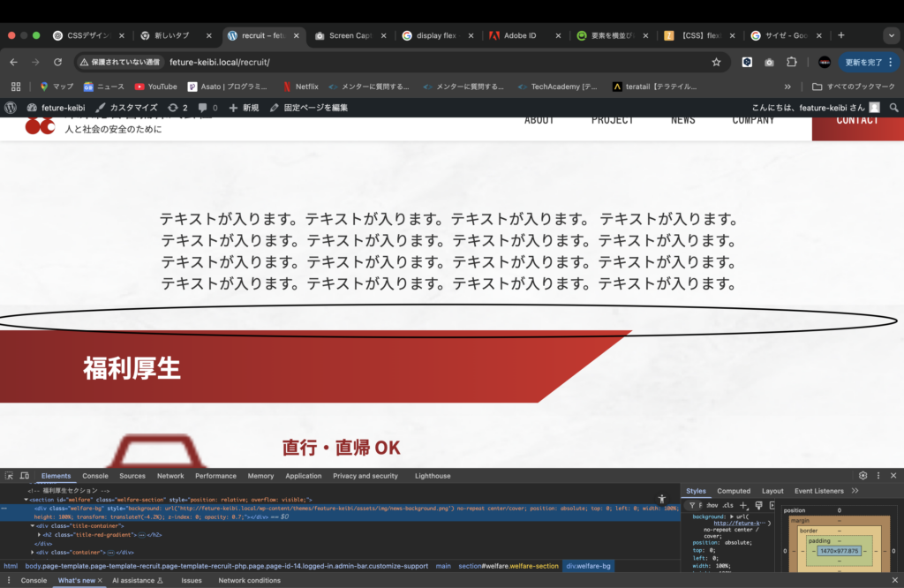Screen dimensions: 904x588
Task: Click the admin bar search magnifier icon
Action: [893, 108]
